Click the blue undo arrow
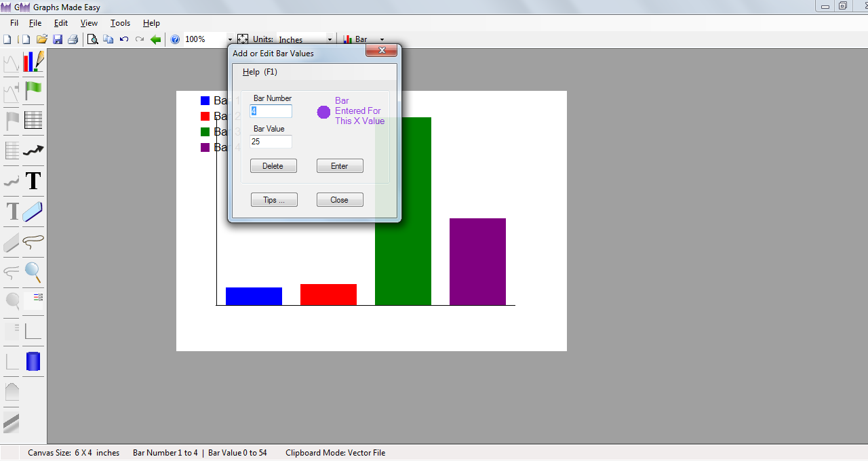 click(x=124, y=39)
